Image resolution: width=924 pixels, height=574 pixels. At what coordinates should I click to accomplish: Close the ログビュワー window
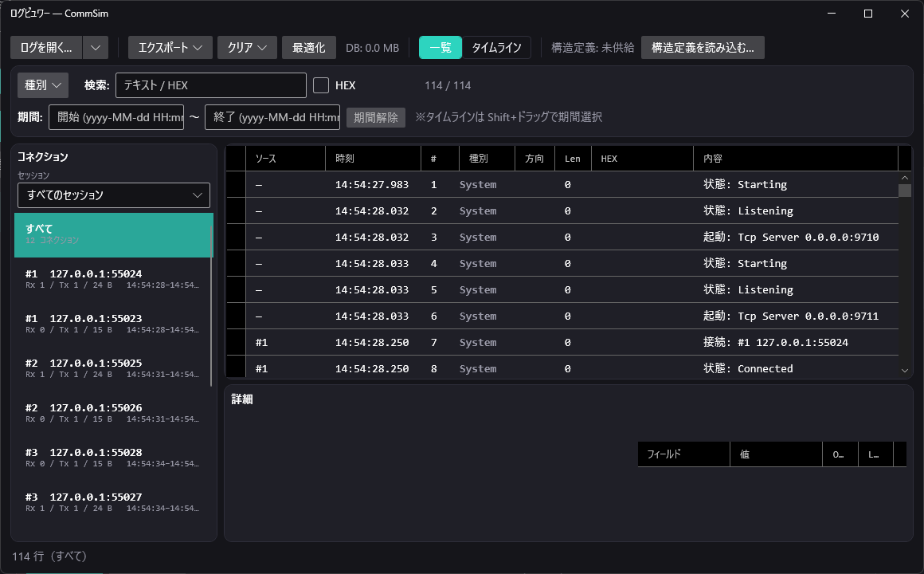(905, 14)
